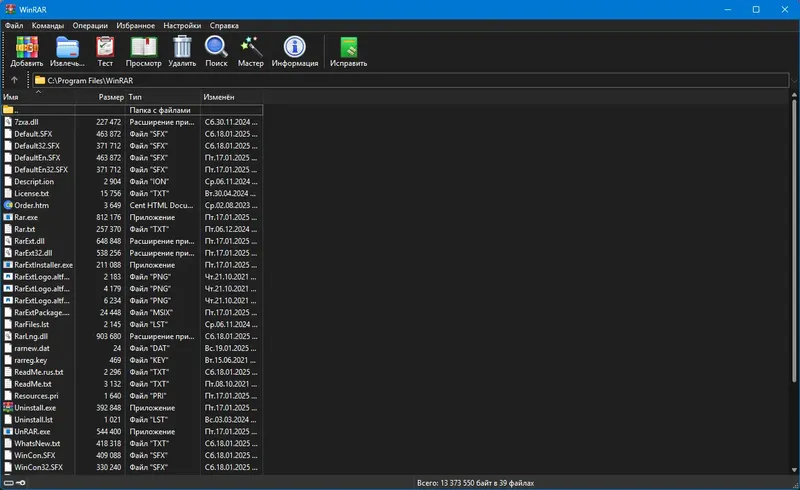Image resolution: width=800 pixels, height=490 pixels.
Task: Show Информация info icon
Action: 294,47
